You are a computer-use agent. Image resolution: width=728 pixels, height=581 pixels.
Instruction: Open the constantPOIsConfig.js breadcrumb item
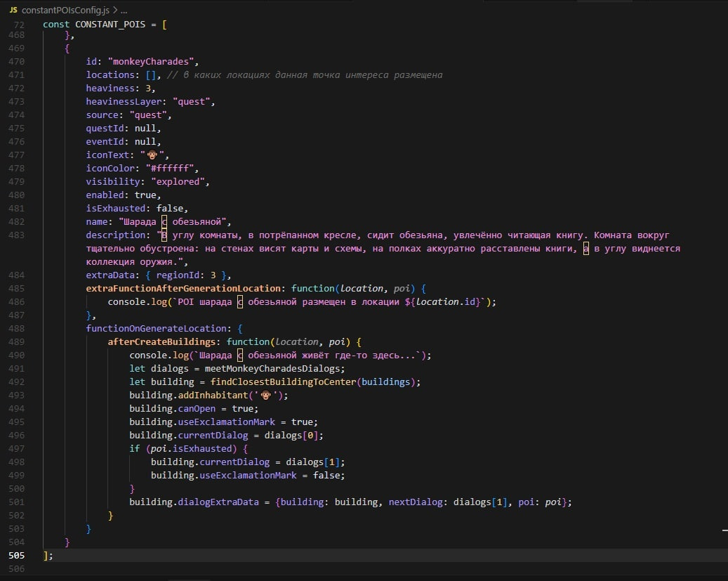point(65,11)
